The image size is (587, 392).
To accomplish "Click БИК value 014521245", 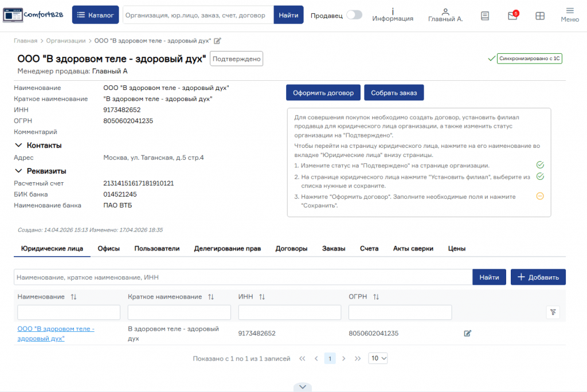I will 120,194.
